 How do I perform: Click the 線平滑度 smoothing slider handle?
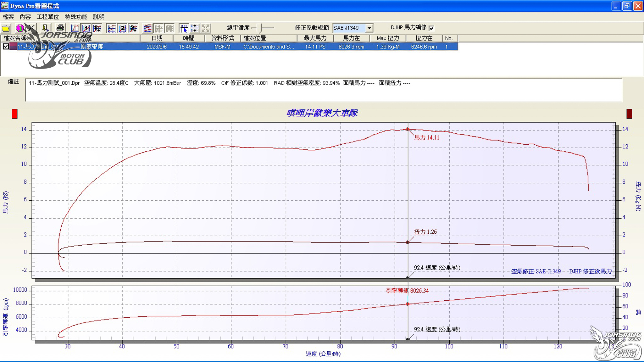pos(260,28)
